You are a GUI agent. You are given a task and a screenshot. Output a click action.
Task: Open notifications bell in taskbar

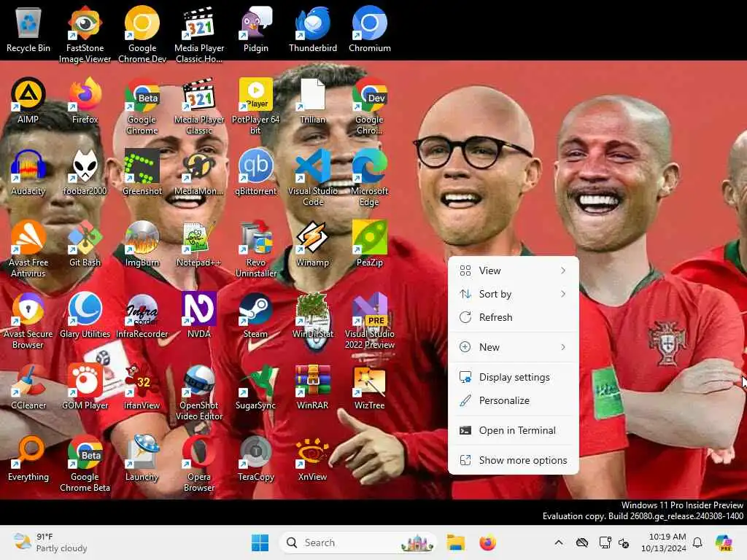tap(697, 542)
